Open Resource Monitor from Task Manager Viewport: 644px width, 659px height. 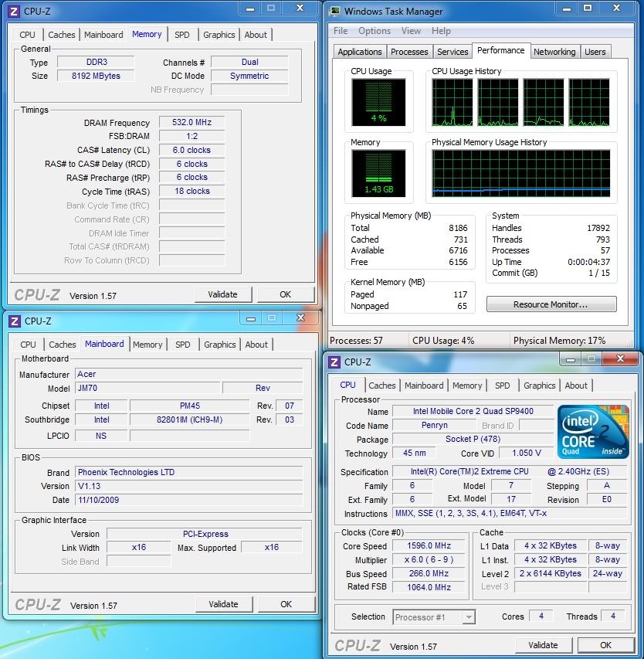click(x=551, y=304)
